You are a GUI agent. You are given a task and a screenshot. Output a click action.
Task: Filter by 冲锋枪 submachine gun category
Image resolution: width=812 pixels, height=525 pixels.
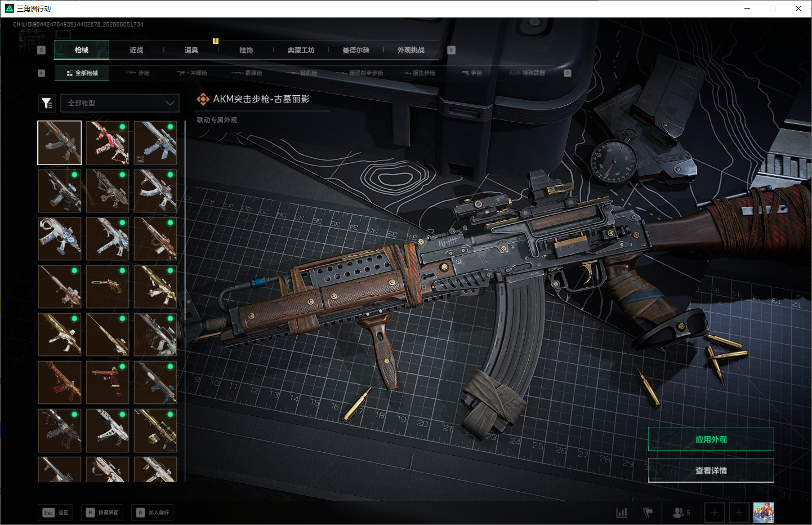pos(193,73)
